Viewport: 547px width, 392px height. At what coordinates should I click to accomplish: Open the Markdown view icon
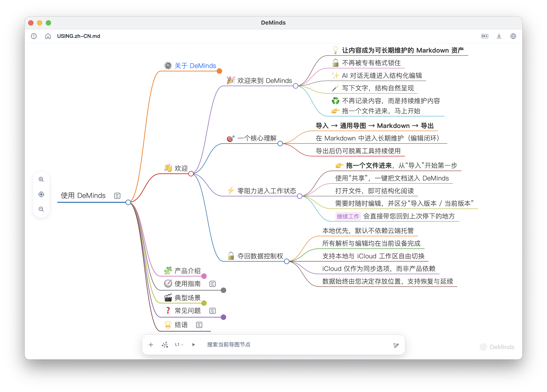click(x=485, y=36)
